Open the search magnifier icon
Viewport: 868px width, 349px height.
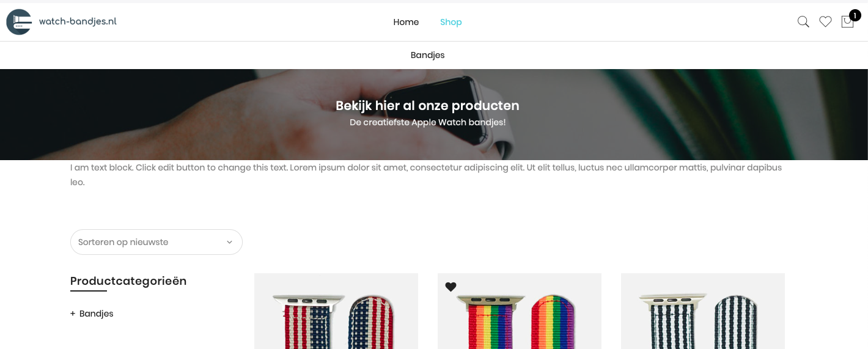click(803, 22)
